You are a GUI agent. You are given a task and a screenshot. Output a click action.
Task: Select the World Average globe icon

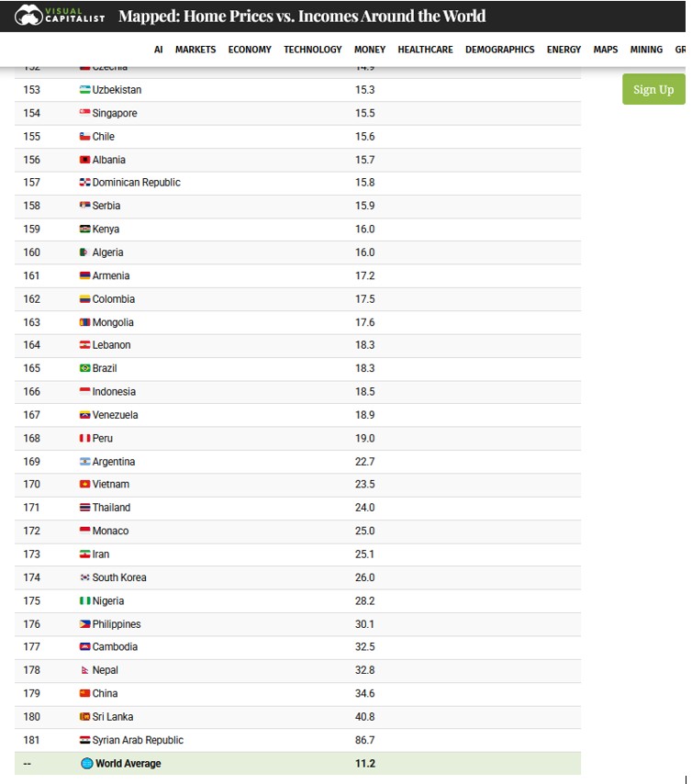[x=87, y=763]
